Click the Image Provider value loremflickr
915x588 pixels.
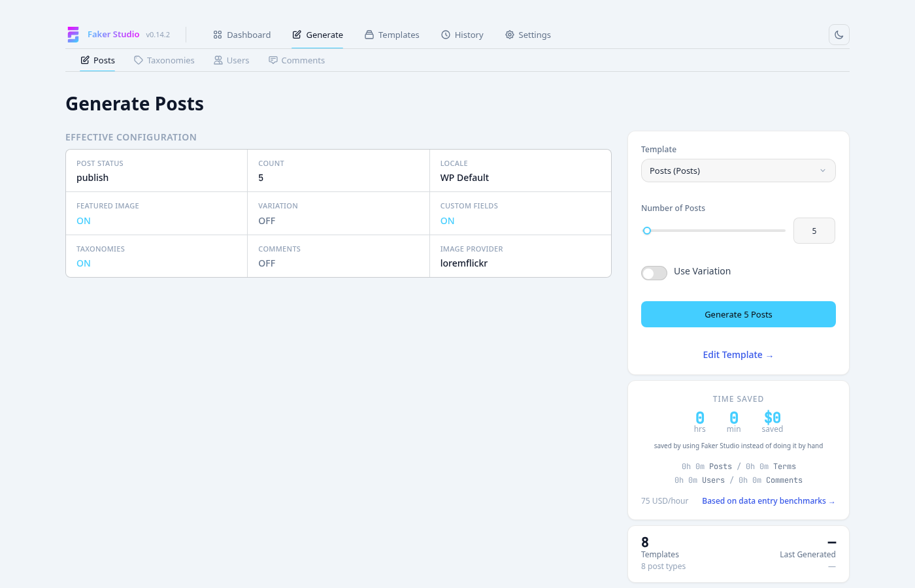click(464, 263)
